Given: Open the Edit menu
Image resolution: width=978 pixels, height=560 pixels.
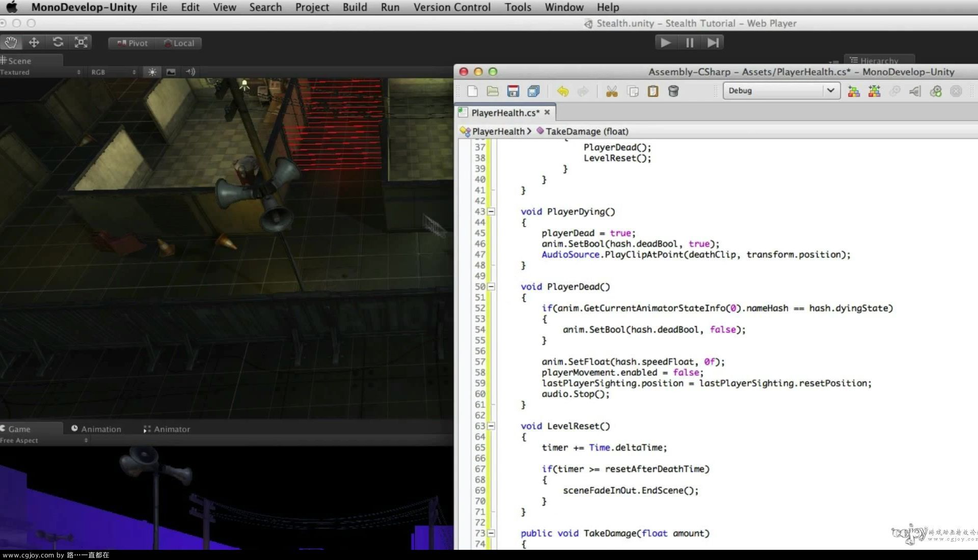Looking at the screenshot, I should pos(190,7).
